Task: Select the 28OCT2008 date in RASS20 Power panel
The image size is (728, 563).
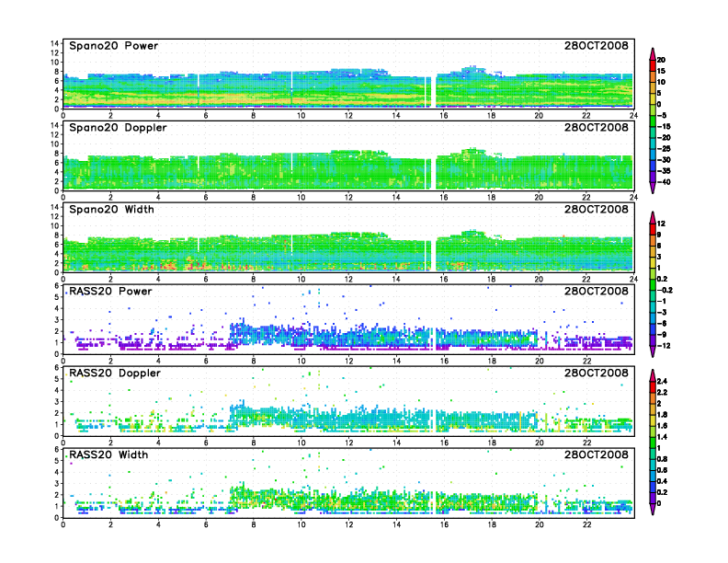Action: pos(597,292)
